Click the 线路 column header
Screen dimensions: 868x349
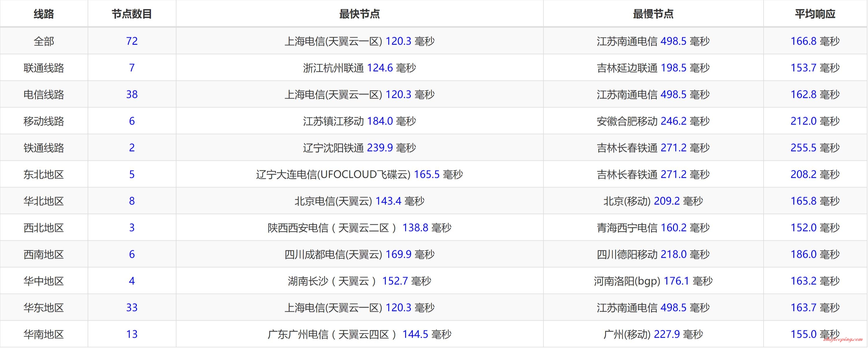pos(44,14)
